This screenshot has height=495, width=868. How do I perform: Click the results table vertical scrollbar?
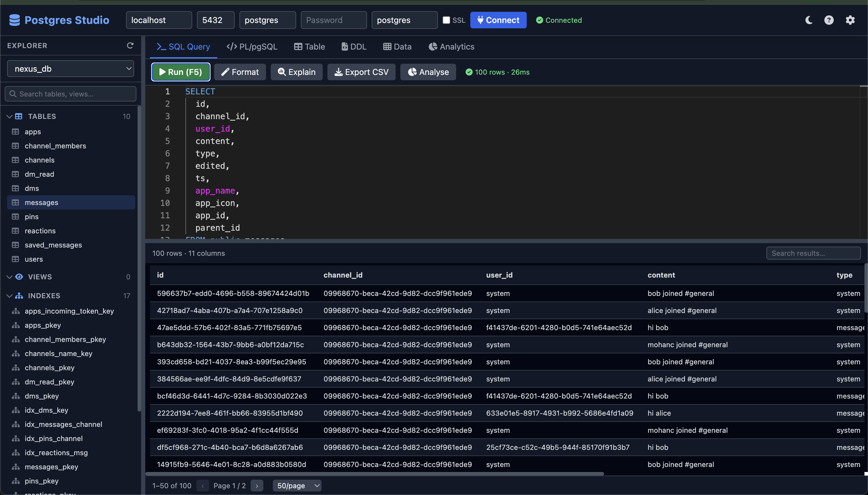point(866,288)
